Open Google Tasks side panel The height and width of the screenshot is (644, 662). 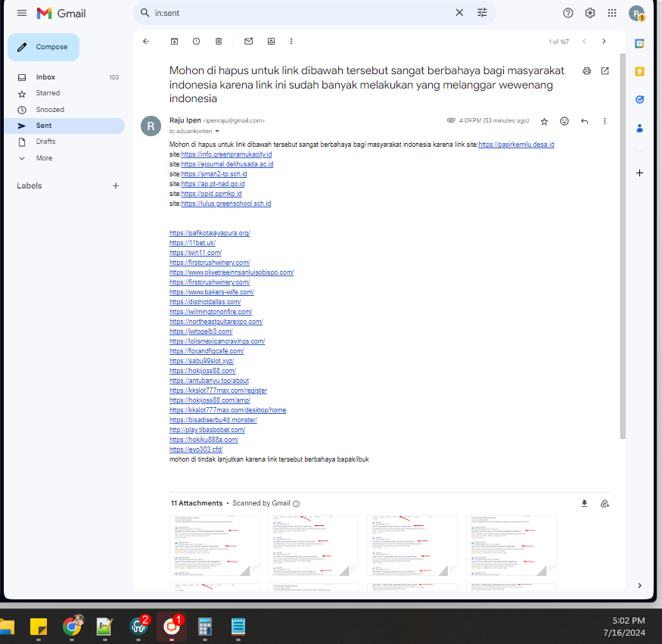click(x=639, y=100)
